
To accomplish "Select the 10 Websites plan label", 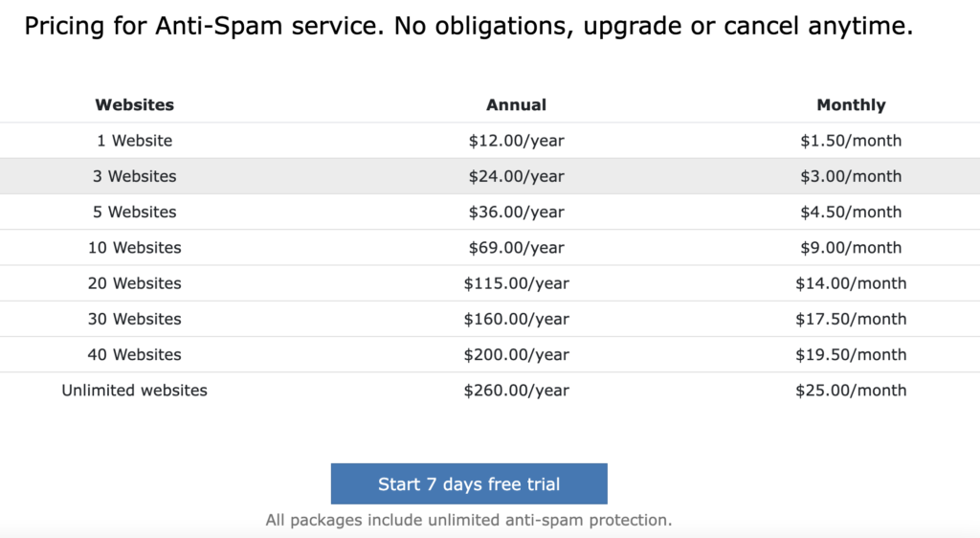I will point(134,247).
